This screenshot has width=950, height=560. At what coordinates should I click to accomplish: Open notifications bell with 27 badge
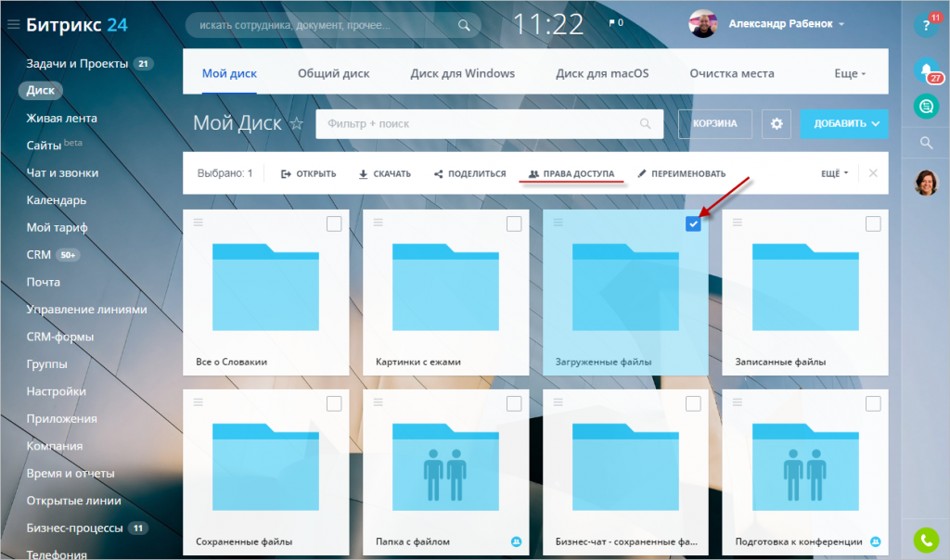click(926, 70)
